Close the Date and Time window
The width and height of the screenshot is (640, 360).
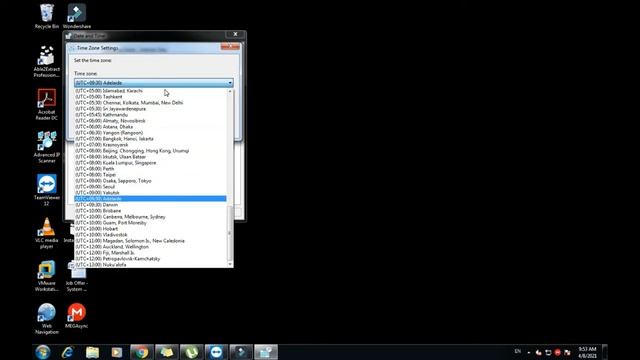pyautogui.click(x=235, y=34)
